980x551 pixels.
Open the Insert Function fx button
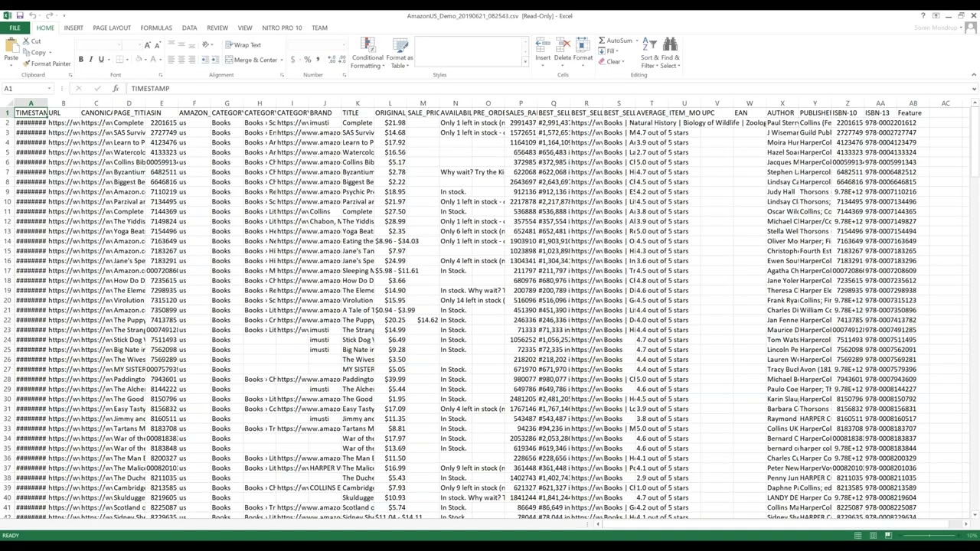[x=116, y=89]
